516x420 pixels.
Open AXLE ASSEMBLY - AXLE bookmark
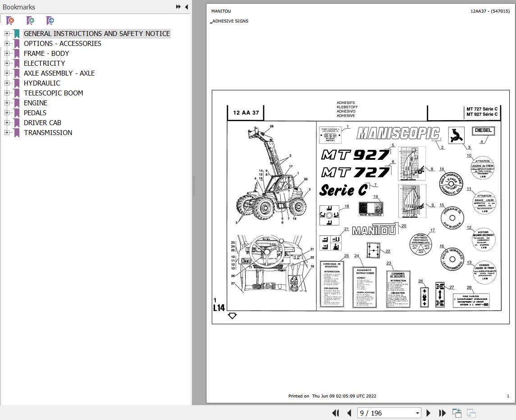point(59,73)
